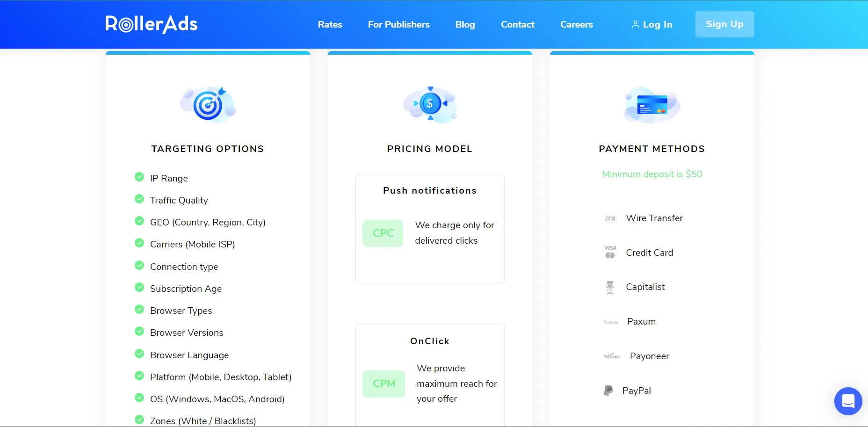
Task: Click 'We charge only for delivered clicks' text
Action: (x=455, y=233)
